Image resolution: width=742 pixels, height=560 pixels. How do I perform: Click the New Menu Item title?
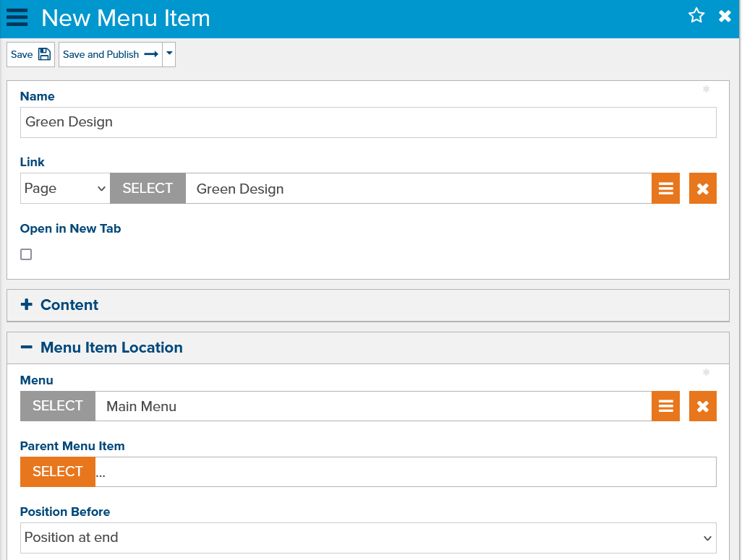coord(126,18)
